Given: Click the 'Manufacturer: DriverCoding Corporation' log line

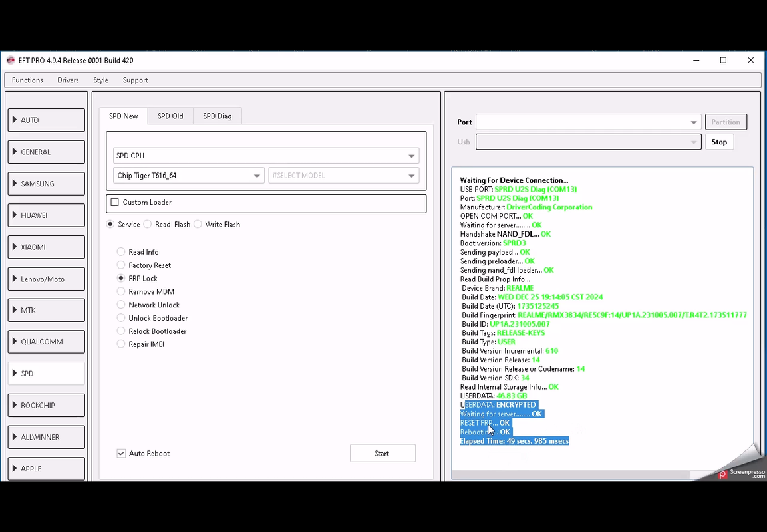Looking at the screenshot, I should (526, 207).
